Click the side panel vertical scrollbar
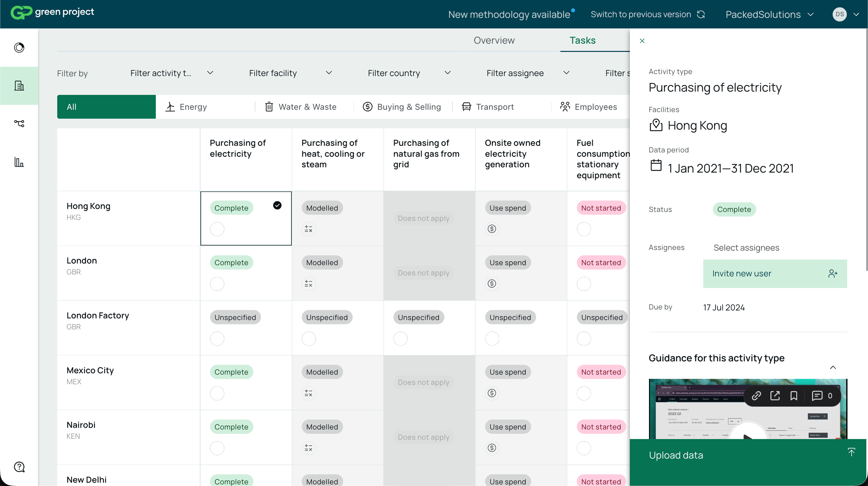868x486 pixels. coord(866,150)
